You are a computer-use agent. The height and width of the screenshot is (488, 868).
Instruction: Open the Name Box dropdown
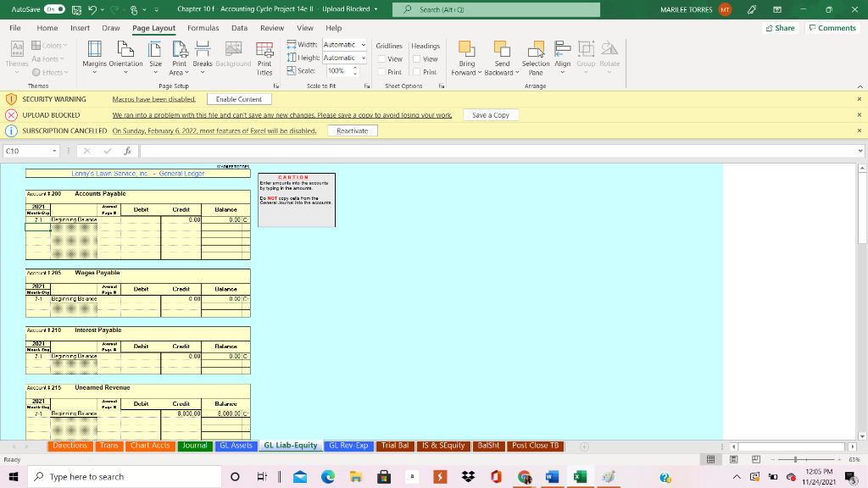coord(55,150)
